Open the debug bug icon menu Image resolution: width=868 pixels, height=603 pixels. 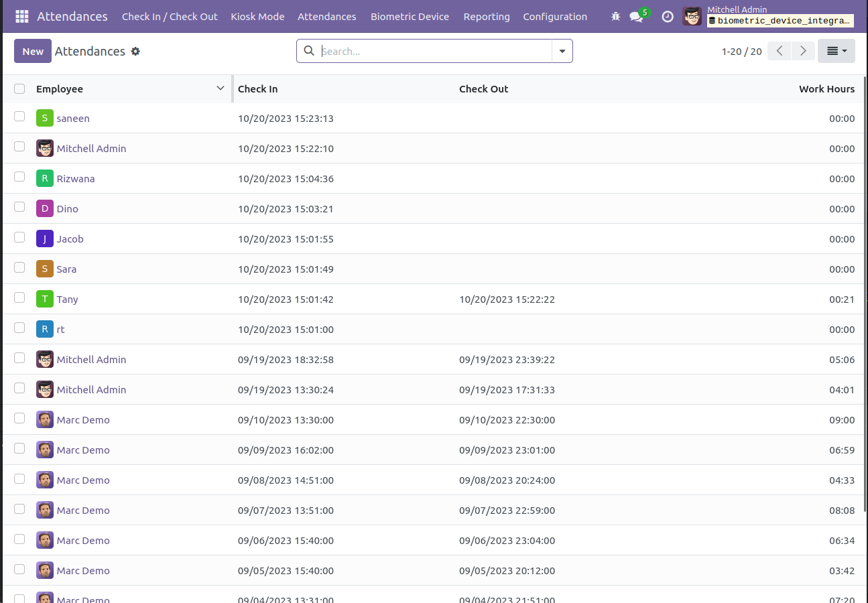point(615,17)
